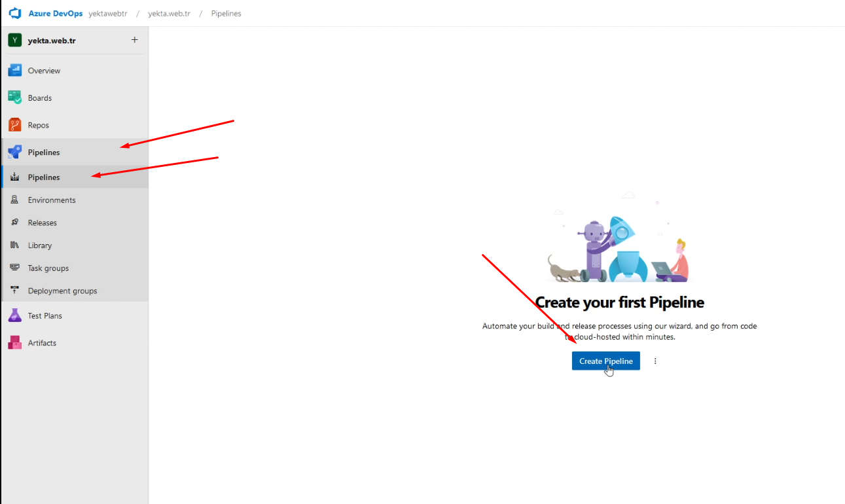Screen dimensions: 845x504
Task: Click the yekta.web.tr project avatar tile
Action: point(14,41)
